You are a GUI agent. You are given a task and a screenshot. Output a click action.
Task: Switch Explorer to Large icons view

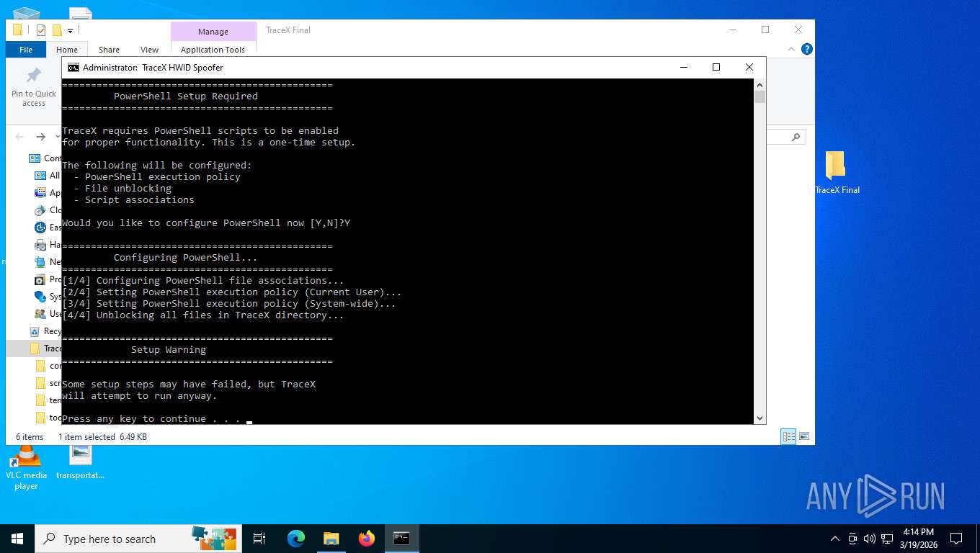804,436
